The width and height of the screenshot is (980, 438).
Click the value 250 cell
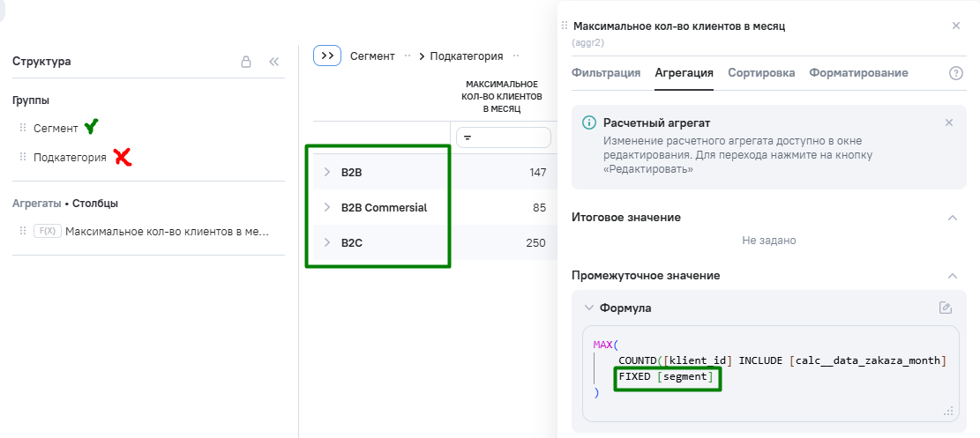(536, 243)
